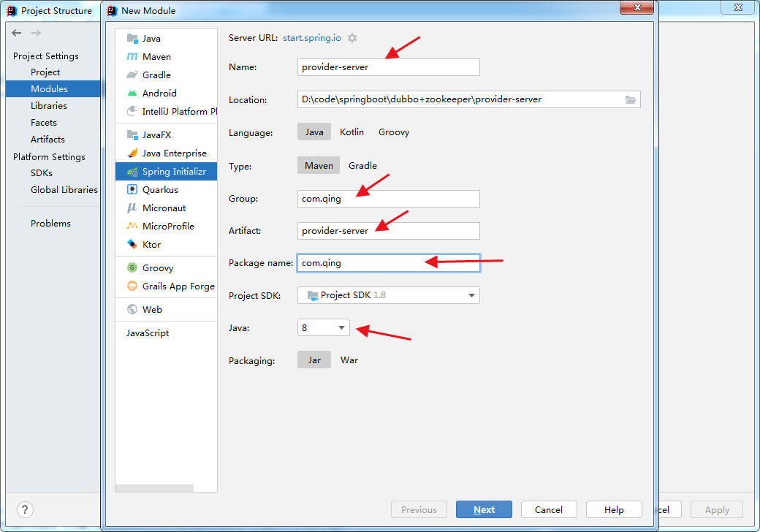Click the Help button
The width and height of the screenshot is (760, 532).
[614, 510]
